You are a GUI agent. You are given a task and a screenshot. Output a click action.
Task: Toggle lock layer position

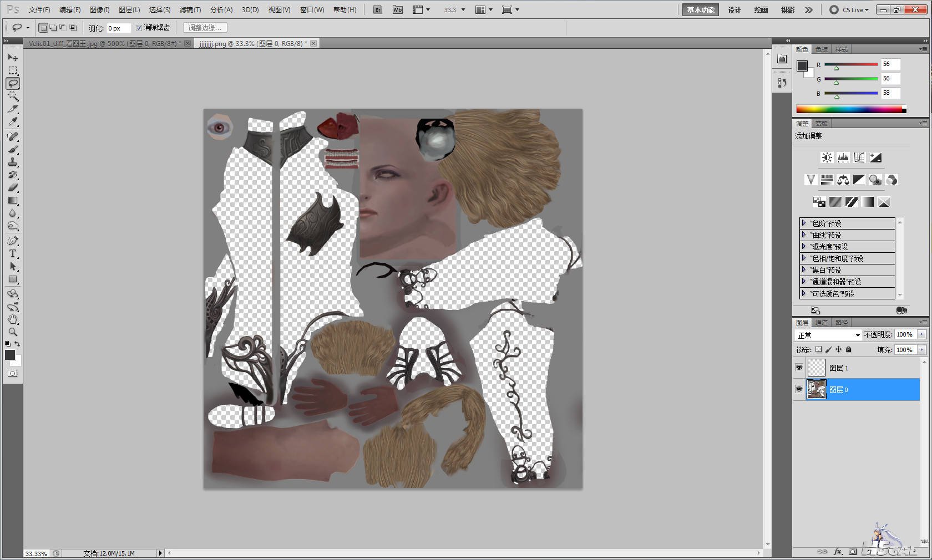[x=838, y=349]
